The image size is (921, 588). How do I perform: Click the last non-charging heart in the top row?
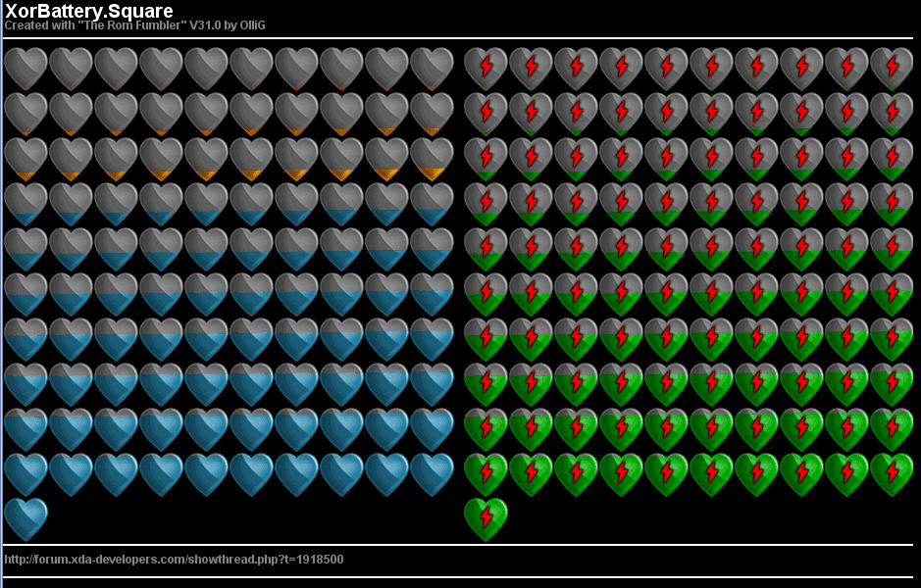click(433, 69)
